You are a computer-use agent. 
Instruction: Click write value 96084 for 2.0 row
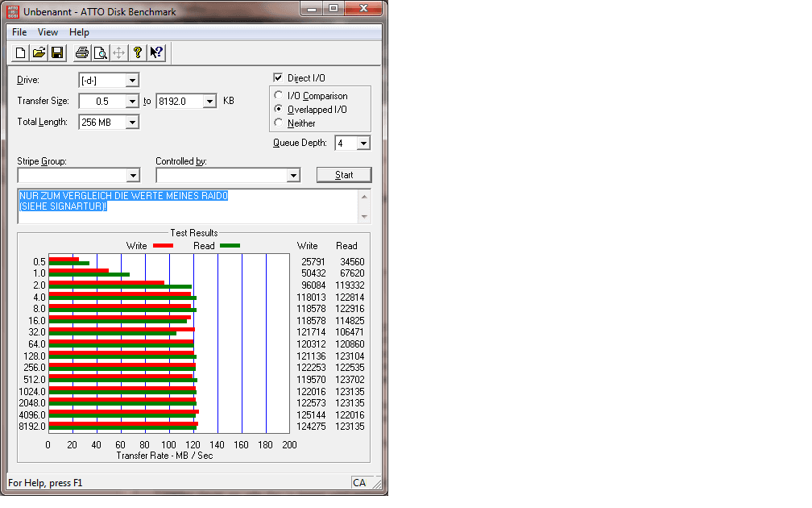tap(313, 285)
